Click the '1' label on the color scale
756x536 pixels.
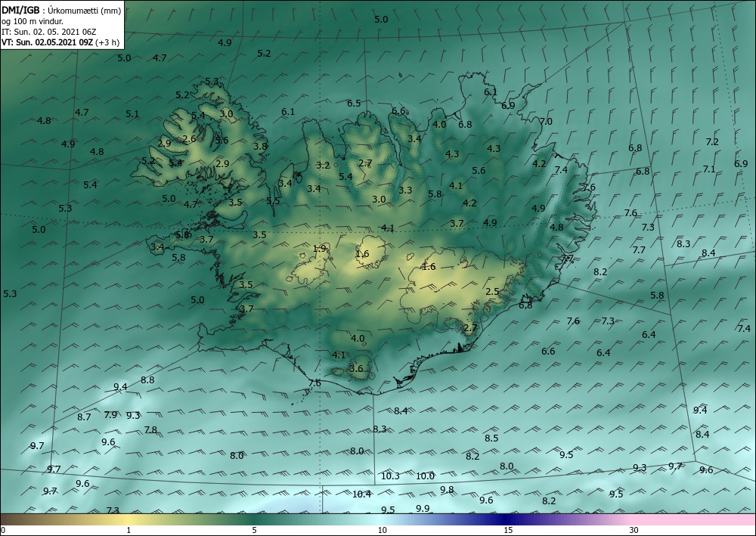coord(129,530)
